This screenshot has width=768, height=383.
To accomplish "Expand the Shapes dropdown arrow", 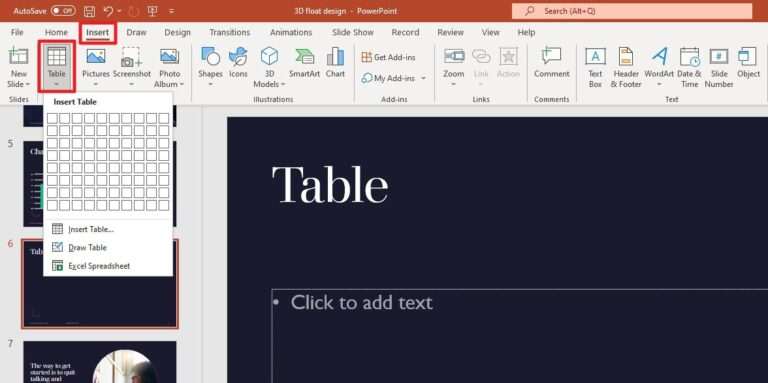I will (x=210, y=84).
